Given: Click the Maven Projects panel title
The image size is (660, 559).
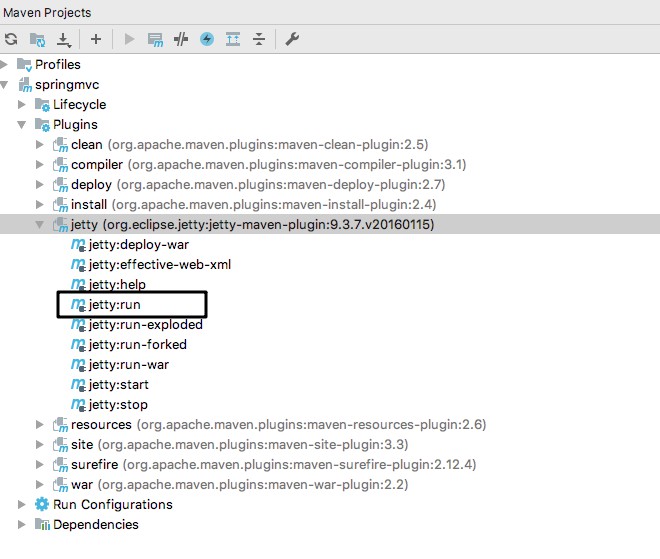Looking at the screenshot, I should pos(47,13).
